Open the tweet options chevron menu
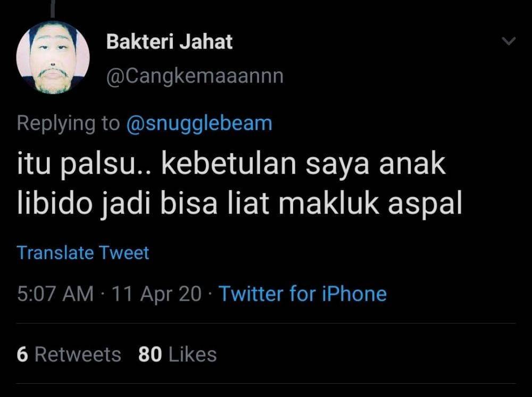Viewport: 532px width, 397px height. click(509, 42)
